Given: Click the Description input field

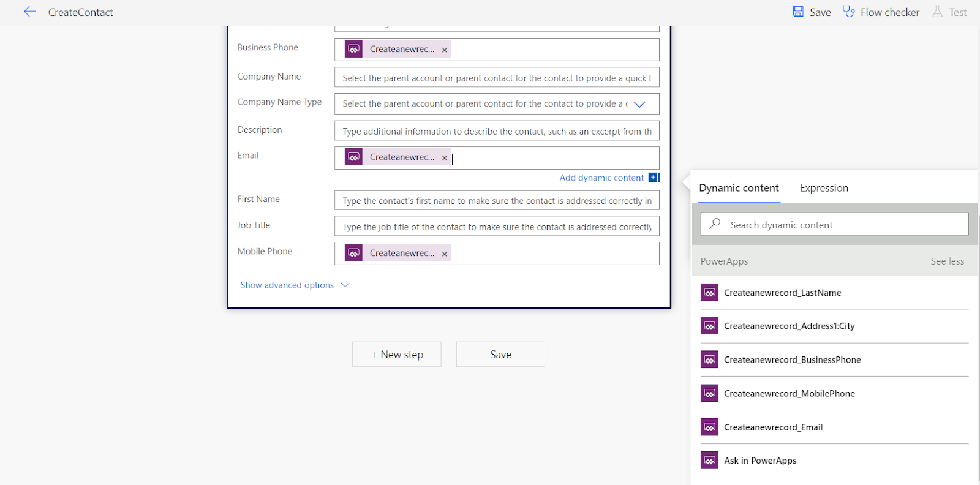Looking at the screenshot, I should pyautogui.click(x=497, y=131).
